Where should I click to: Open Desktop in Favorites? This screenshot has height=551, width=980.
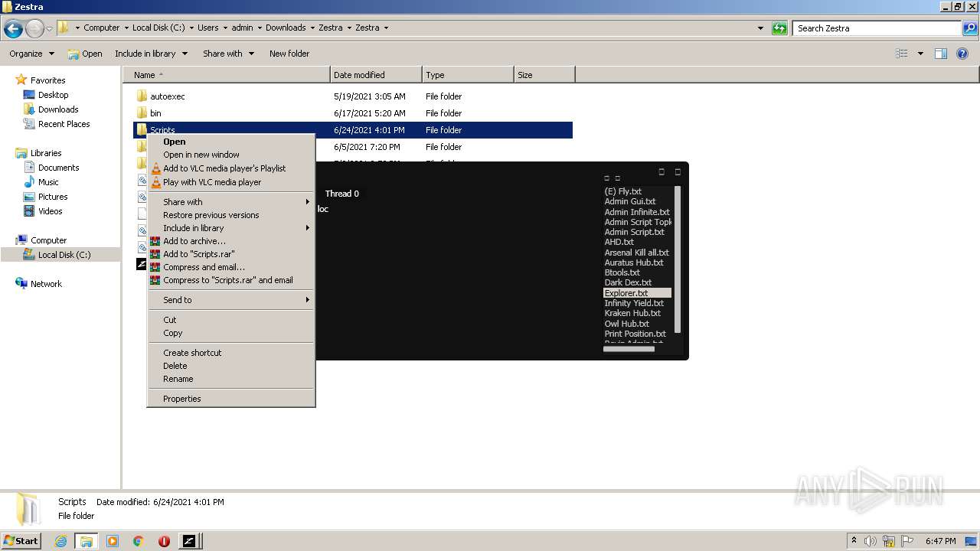[53, 95]
